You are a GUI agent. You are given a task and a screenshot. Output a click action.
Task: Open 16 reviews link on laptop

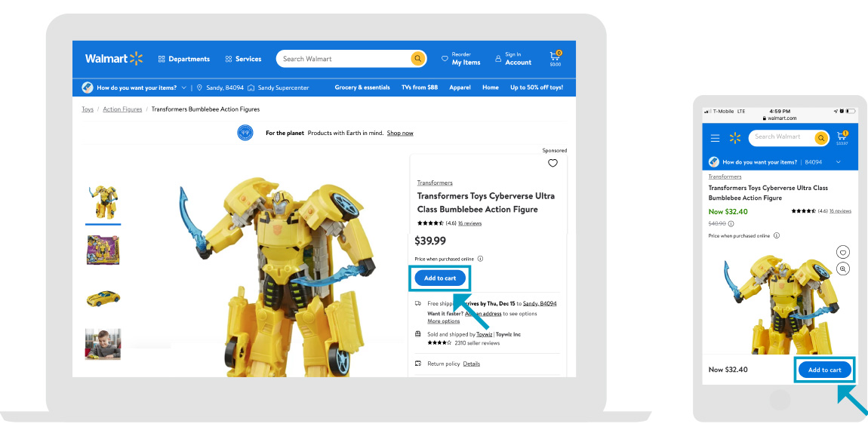pos(470,223)
